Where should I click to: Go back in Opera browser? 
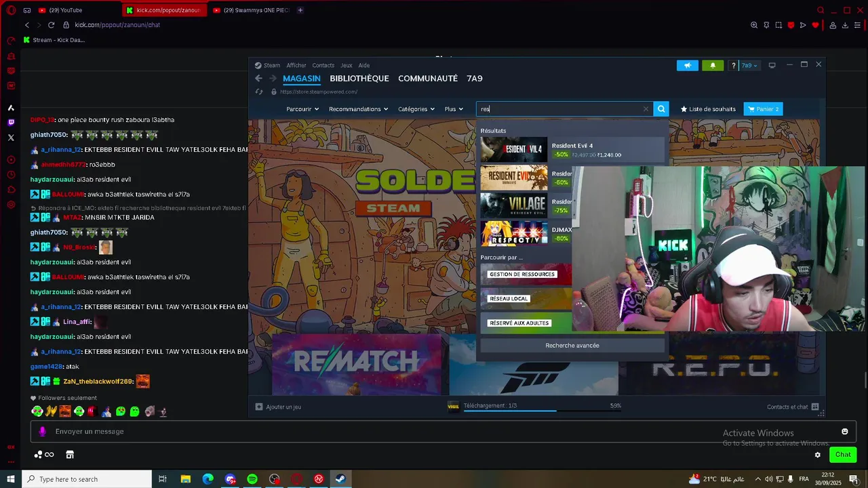click(x=27, y=25)
